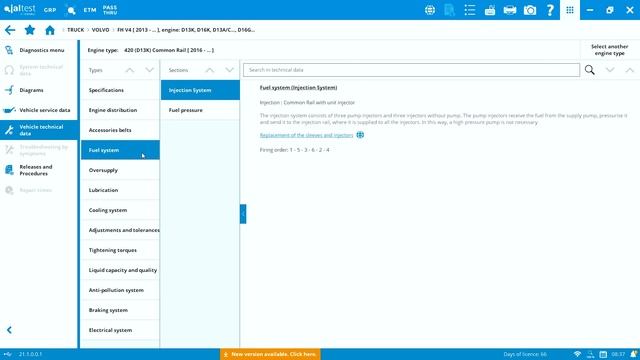Click New version available banner
640x360 pixels.
click(x=270, y=354)
